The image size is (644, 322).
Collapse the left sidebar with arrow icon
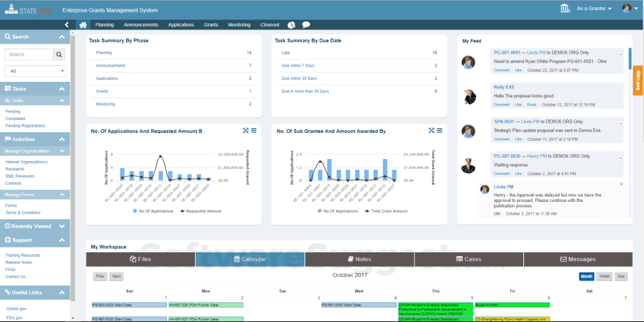(67, 25)
